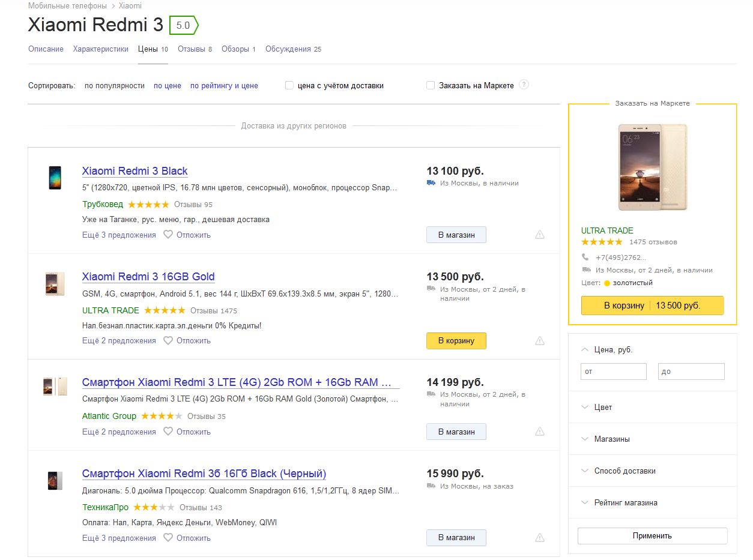Click the 5.0 rating badge next to the title

pyautogui.click(x=184, y=26)
